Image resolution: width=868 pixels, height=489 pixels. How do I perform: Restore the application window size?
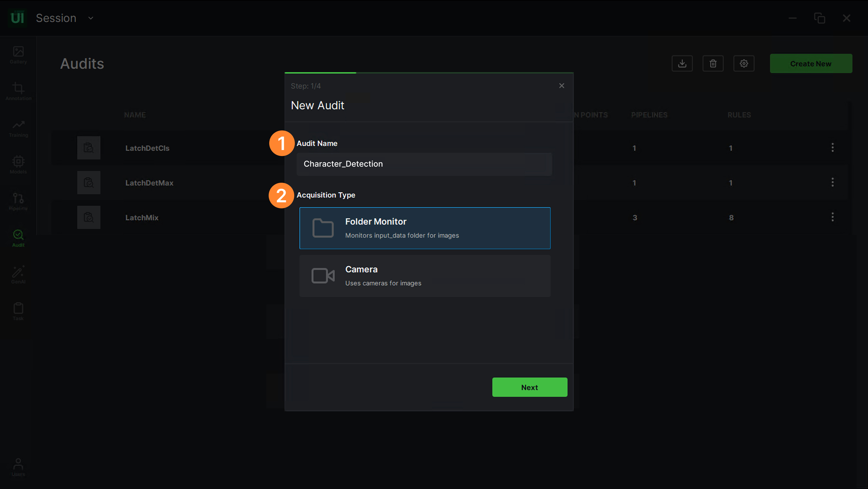pos(819,18)
